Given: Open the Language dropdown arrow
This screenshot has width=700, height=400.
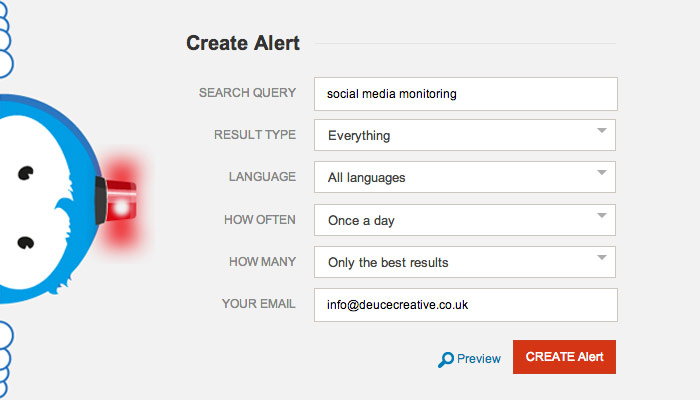Looking at the screenshot, I should (602, 173).
